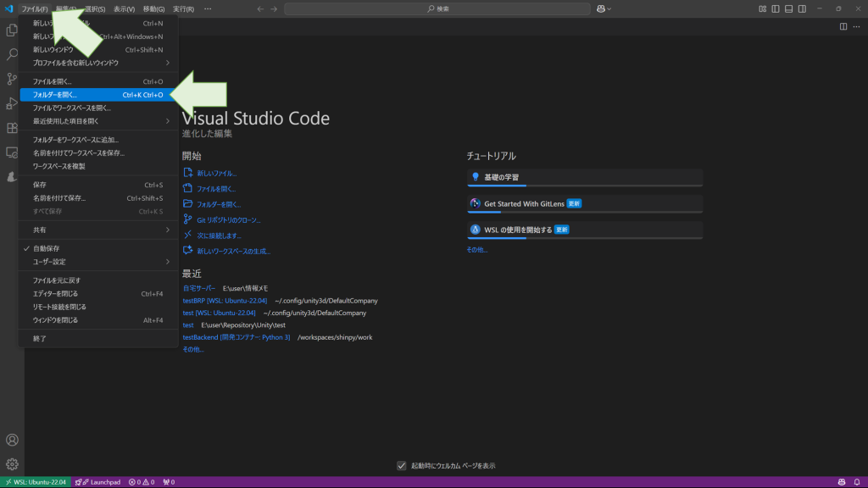Open the 移動(G) menu
868x488 pixels.
[x=153, y=8]
